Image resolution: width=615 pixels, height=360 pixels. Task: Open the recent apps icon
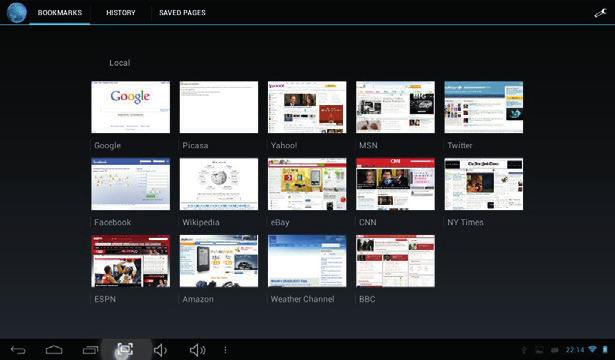(90, 349)
